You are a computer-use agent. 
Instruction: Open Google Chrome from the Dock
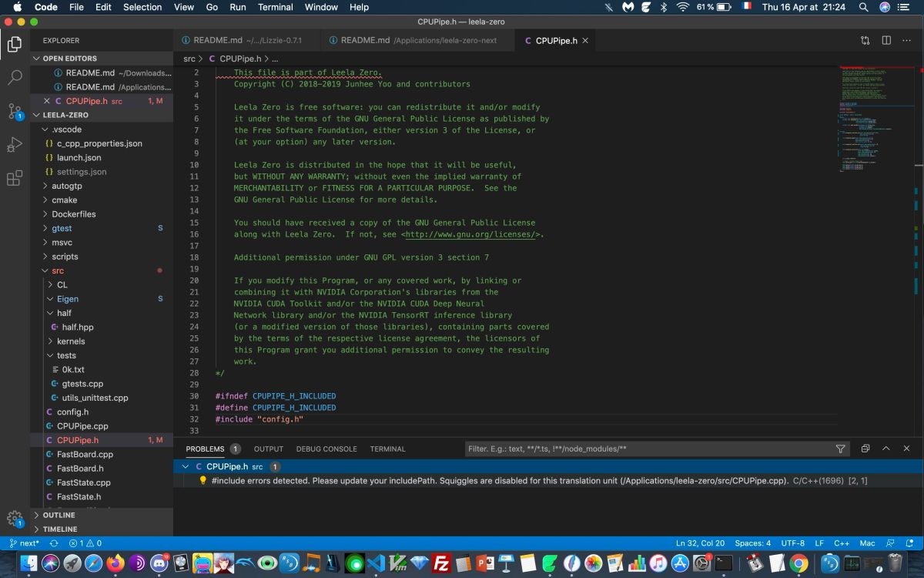(798, 563)
